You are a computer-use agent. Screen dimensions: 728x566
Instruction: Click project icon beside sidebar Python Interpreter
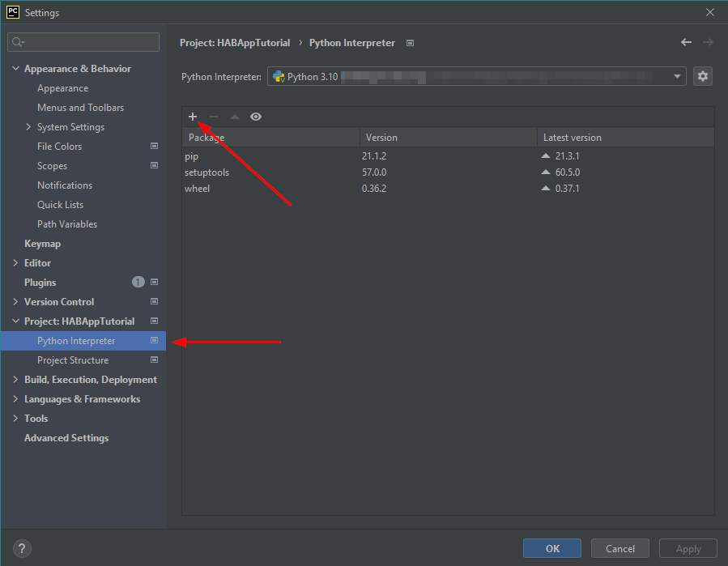pyautogui.click(x=154, y=340)
